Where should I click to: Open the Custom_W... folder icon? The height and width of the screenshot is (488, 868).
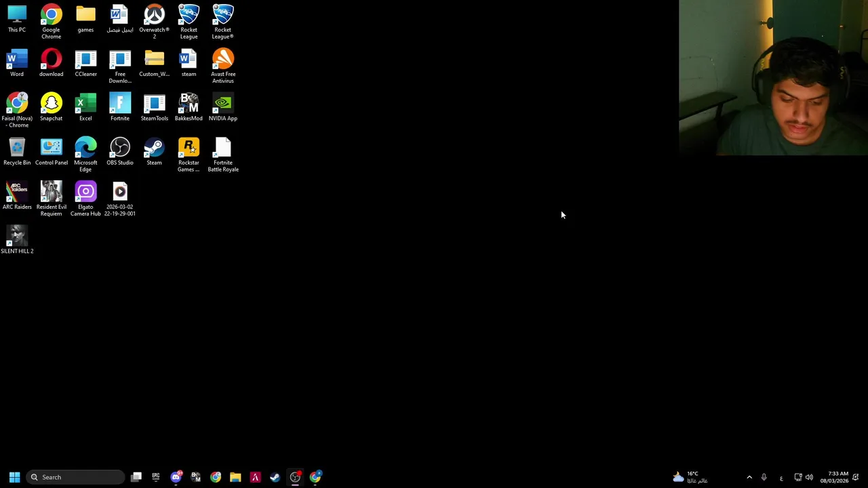pyautogui.click(x=154, y=63)
